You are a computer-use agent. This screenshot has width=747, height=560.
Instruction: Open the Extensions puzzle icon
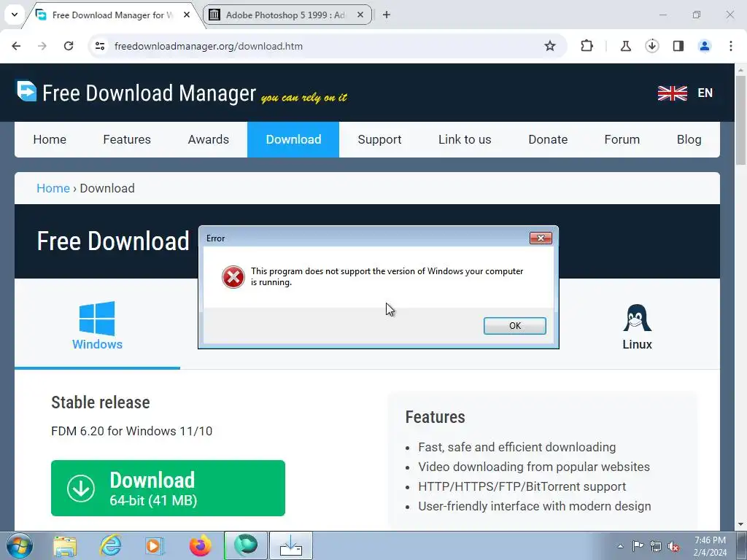(587, 46)
